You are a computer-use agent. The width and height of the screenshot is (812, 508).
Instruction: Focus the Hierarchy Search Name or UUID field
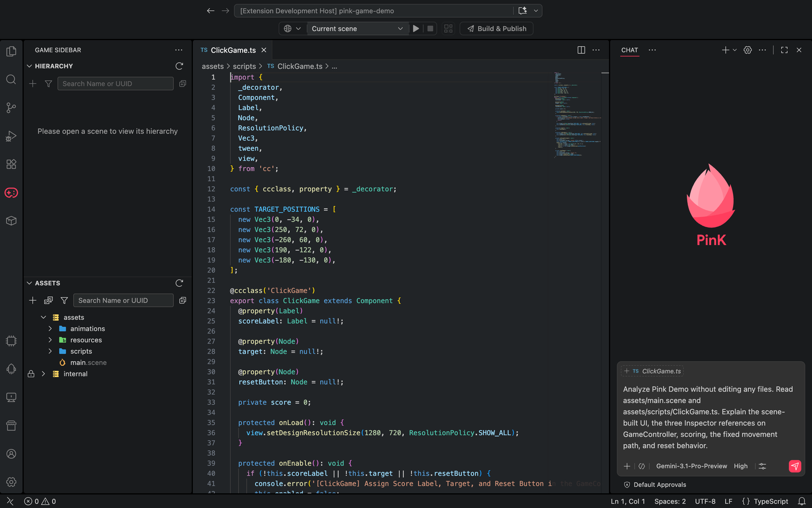pos(116,84)
